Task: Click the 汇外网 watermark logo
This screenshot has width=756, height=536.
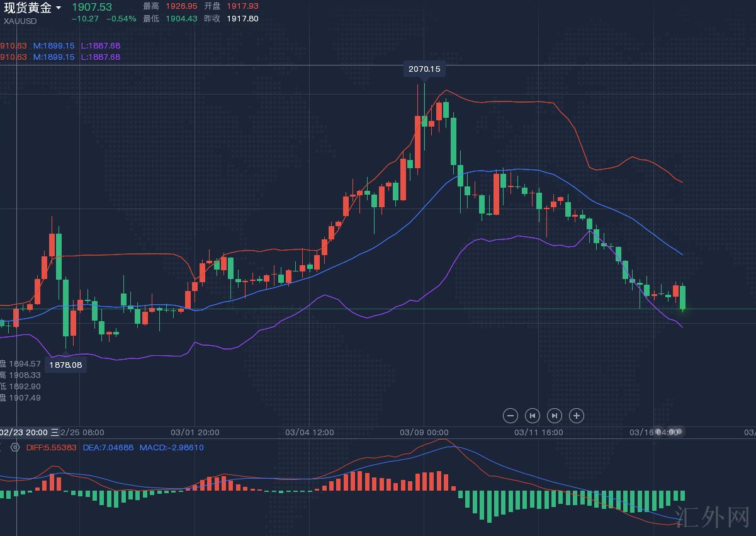Action: (x=711, y=516)
